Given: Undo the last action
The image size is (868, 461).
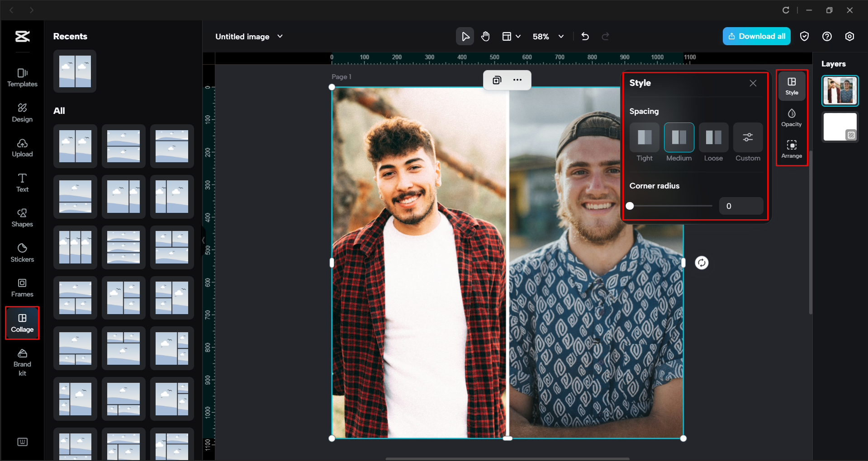Looking at the screenshot, I should pos(585,36).
